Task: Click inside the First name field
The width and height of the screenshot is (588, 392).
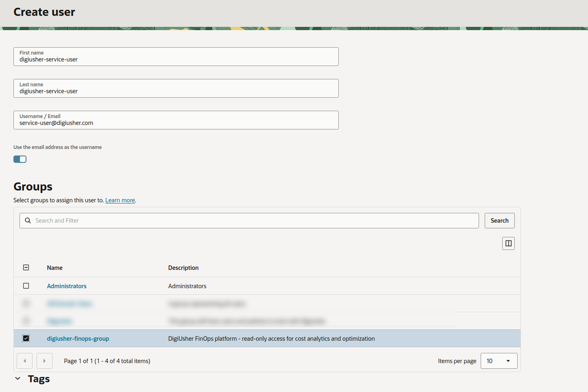Action: tap(176, 59)
